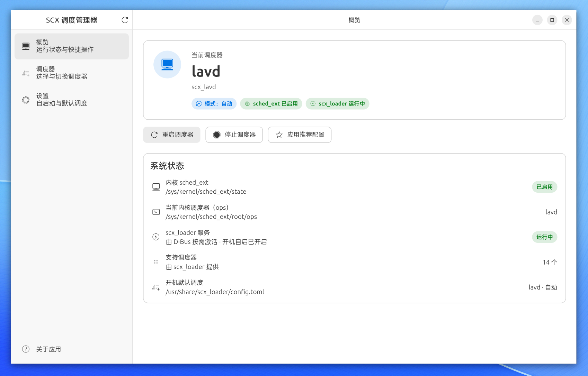Click the gear icon next to 设置
This screenshot has height=376, width=588.
pyautogui.click(x=26, y=100)
